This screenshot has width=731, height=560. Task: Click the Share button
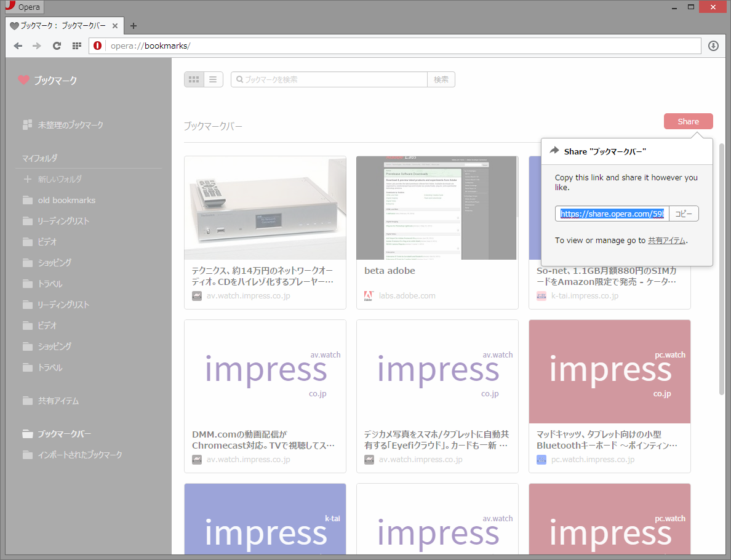[x=688, y=121]
